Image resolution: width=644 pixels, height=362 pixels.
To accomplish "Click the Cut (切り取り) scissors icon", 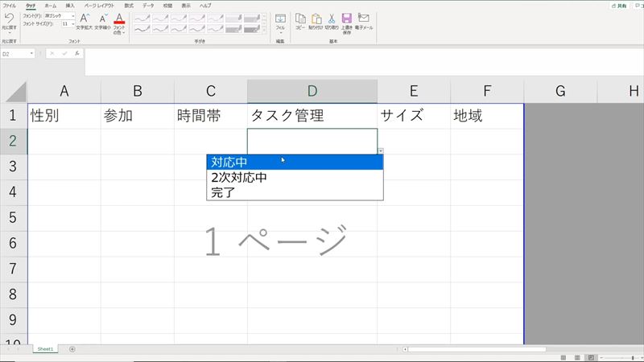I will click(331, 18).
